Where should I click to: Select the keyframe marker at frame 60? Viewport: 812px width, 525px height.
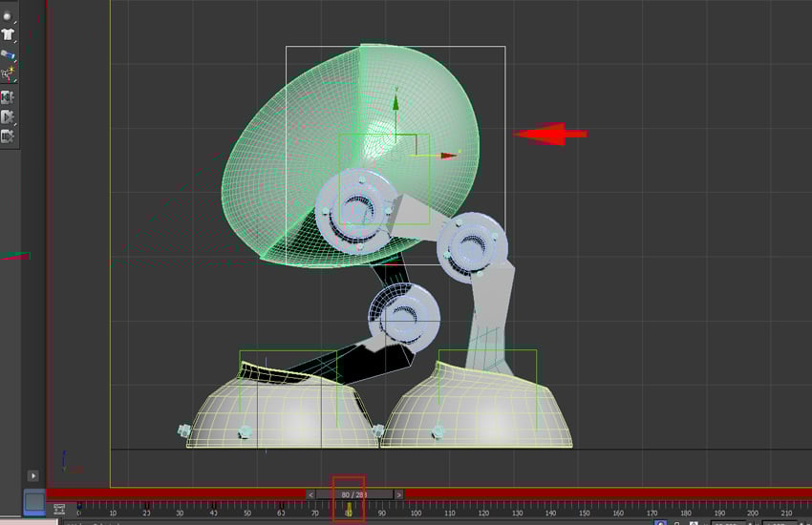pos(281,506)
